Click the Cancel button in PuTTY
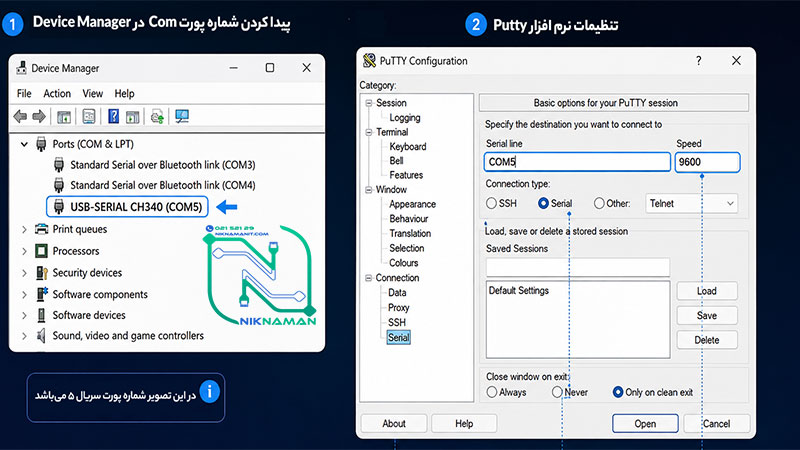This screenshot has width=800, height=450. [x=716, y=423]
